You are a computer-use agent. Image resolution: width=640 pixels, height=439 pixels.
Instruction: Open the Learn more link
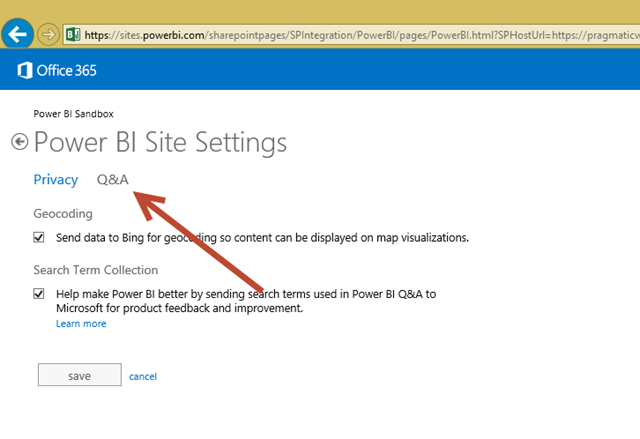(x=81, y=324)
